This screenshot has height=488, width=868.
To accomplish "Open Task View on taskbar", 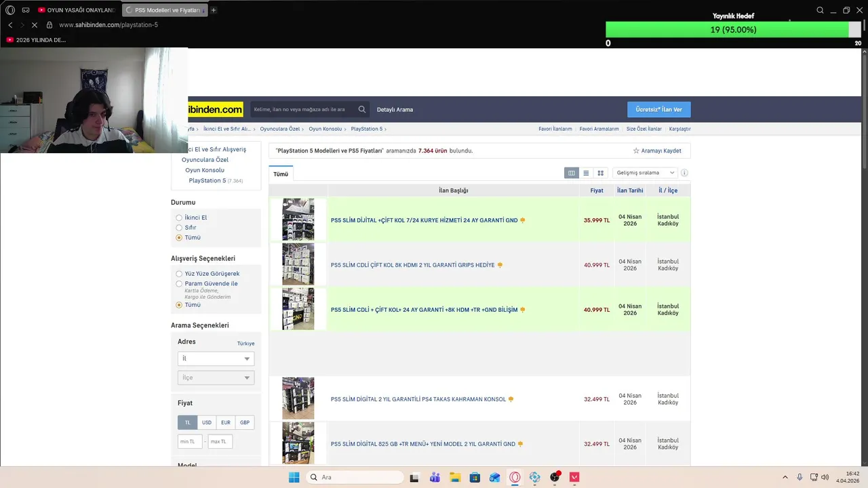I will pyautogui.click(x=414, y=477).
